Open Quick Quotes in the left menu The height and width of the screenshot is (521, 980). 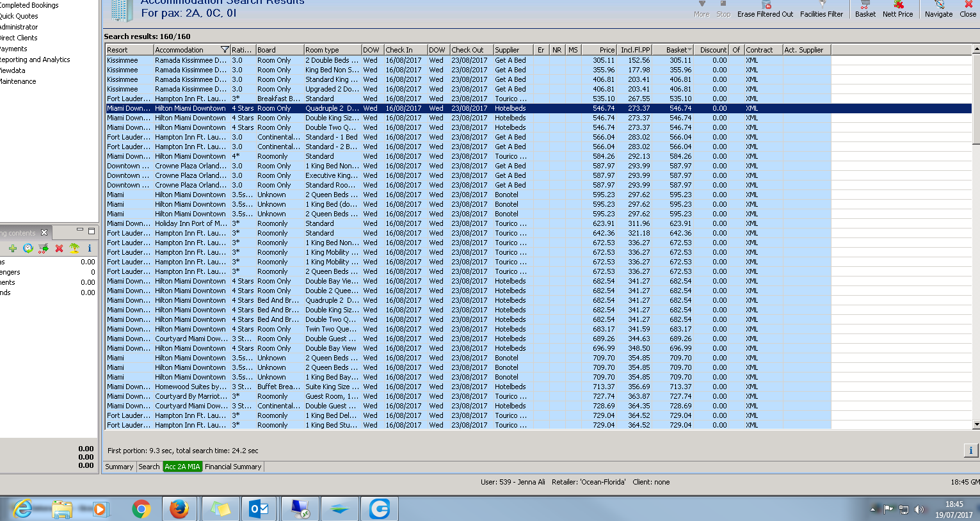pyautogui.click(x=19, y=16)
